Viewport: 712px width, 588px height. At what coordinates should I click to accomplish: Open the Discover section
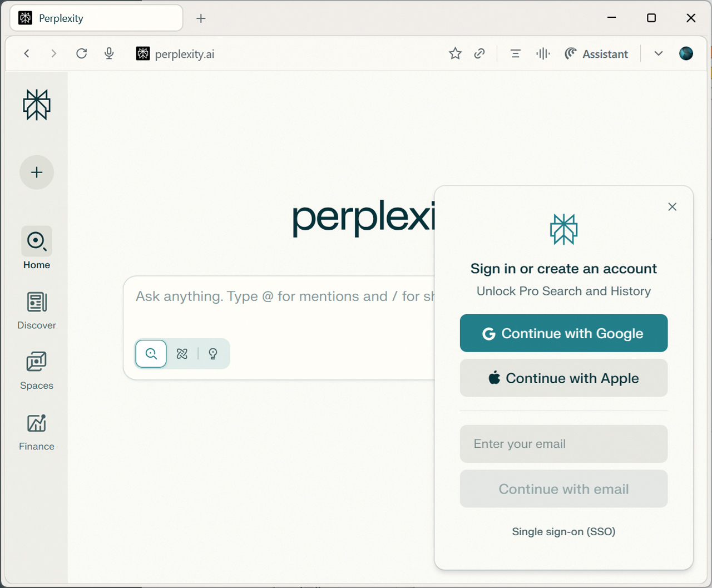point(37,310)
